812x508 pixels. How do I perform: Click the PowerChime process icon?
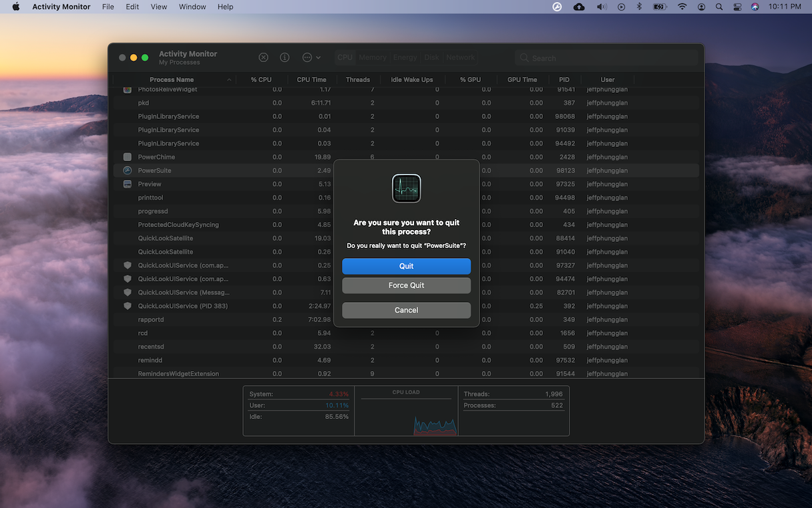click(128, 157)
